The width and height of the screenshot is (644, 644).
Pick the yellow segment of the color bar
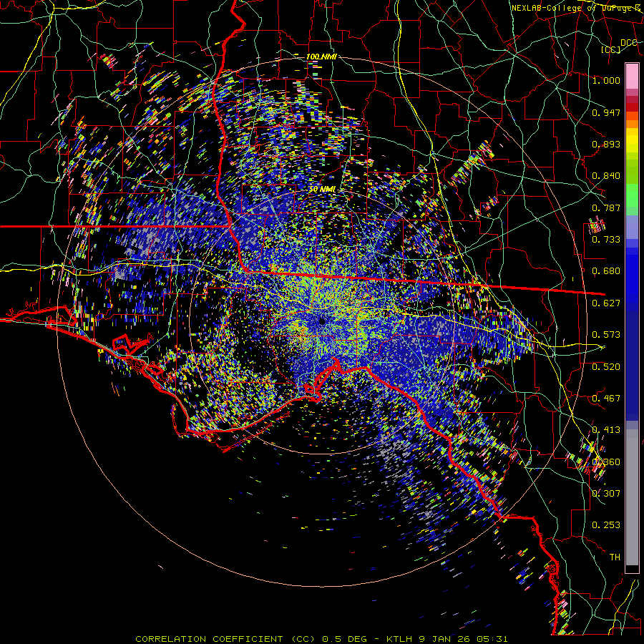click(632, 140)
